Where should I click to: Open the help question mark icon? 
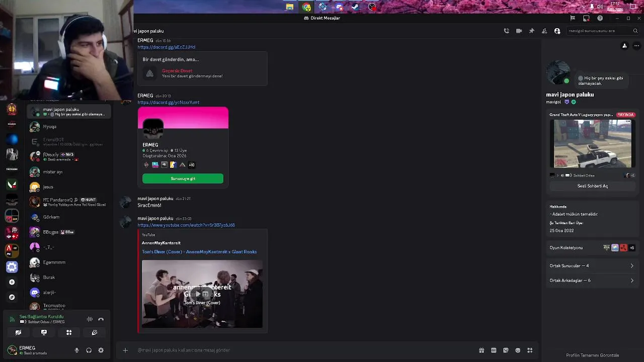[600, 18]
